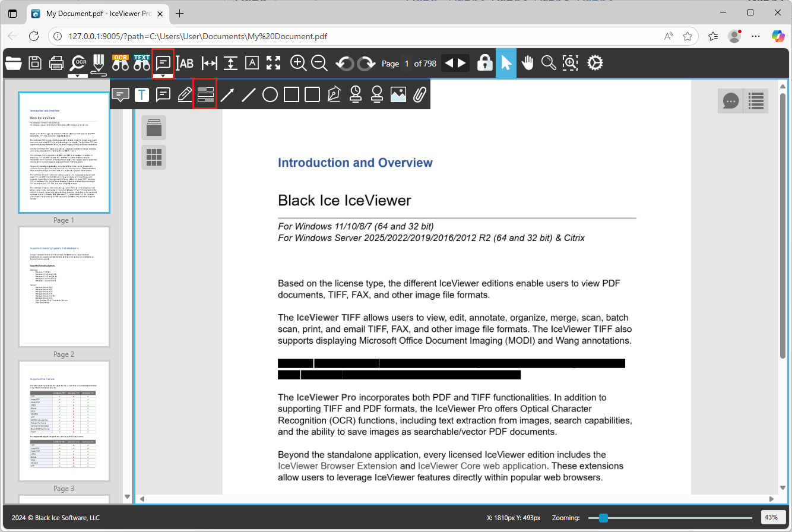Click the orange OCR binoculars search icon
This screenshot has width=792, height=532.
(121, 63)
